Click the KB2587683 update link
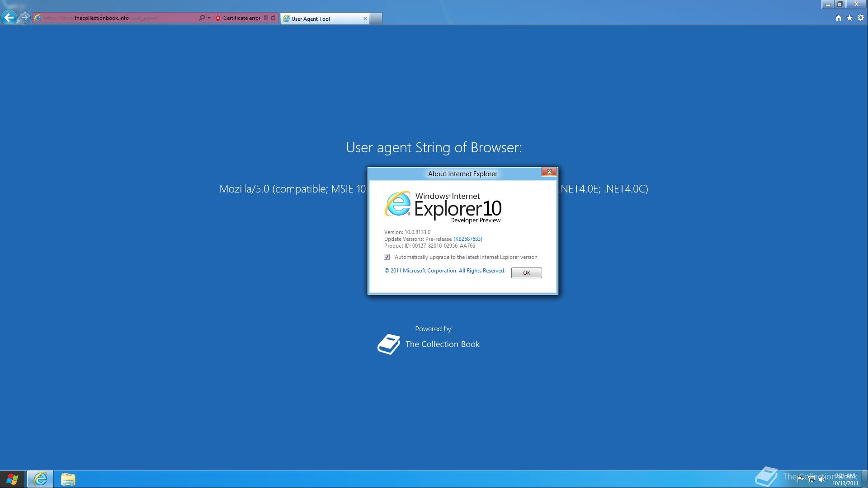868x488 pixels. coord(468,239)
